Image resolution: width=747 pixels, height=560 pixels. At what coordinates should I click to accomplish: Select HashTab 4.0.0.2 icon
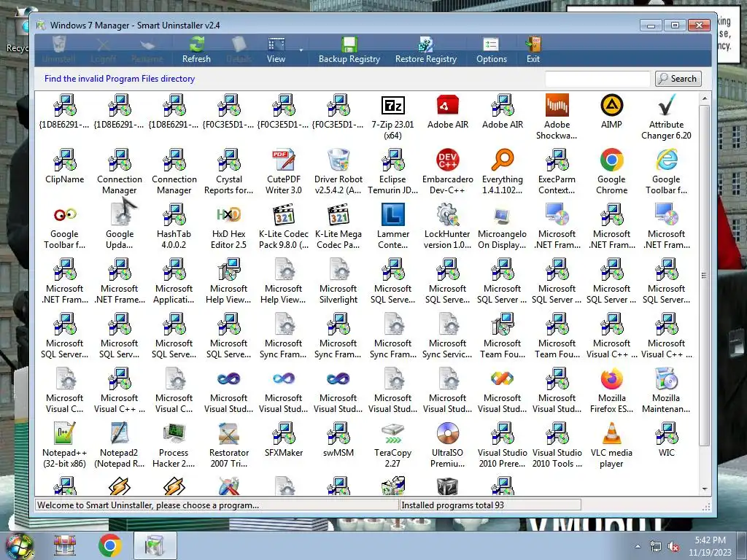[174, 226]
